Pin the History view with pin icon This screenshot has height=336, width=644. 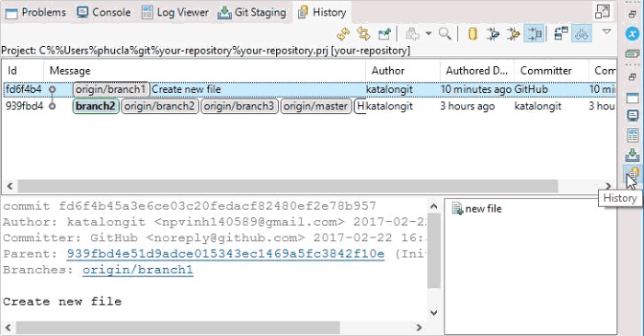click(385, 34)
